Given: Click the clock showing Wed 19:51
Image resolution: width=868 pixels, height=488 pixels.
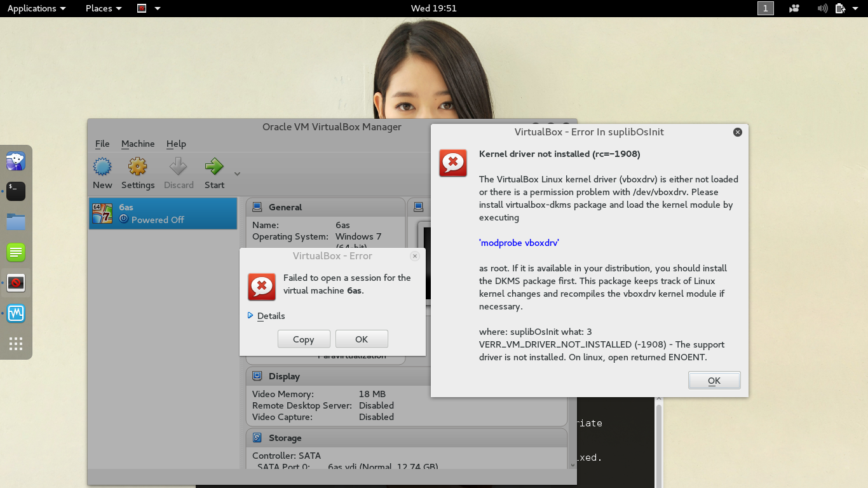Looking at the screenshot, I should (x=434, y=8).
